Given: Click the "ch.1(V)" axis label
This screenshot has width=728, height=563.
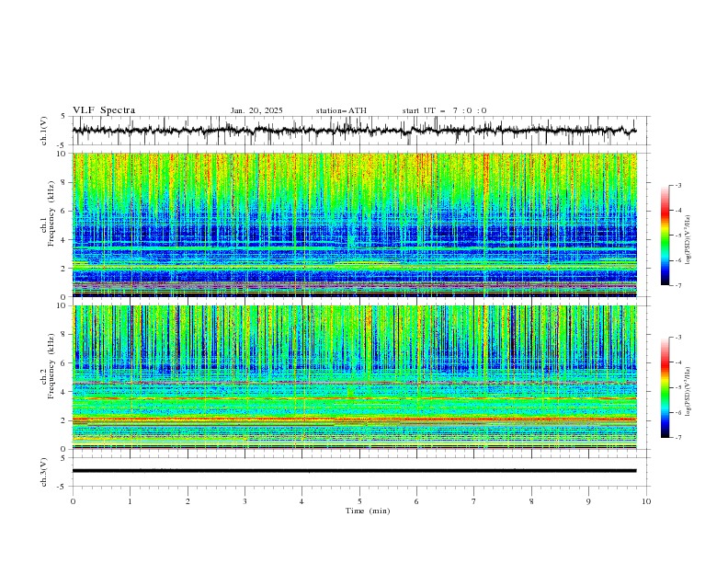Looking at the screenshot, I should [44, 131].
